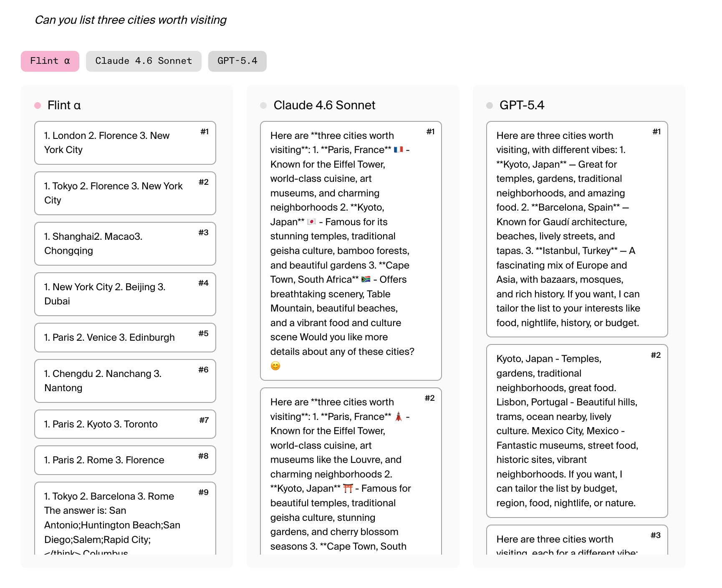The width and height of the screenshot is (722, 588).
Task: Click the gray dot beside Claude 4.6 Sonnet heading
Action: [x=263, y=106]
